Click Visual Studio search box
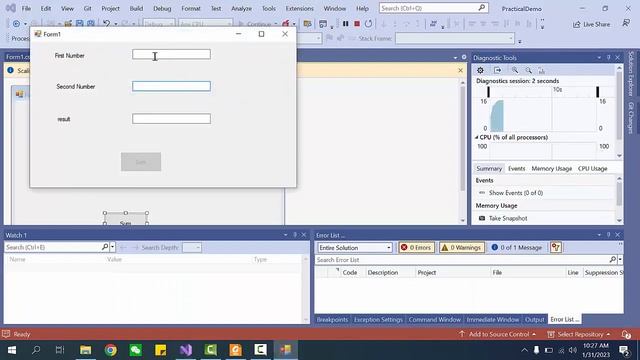Screen dimensions: 640x360 433,8
